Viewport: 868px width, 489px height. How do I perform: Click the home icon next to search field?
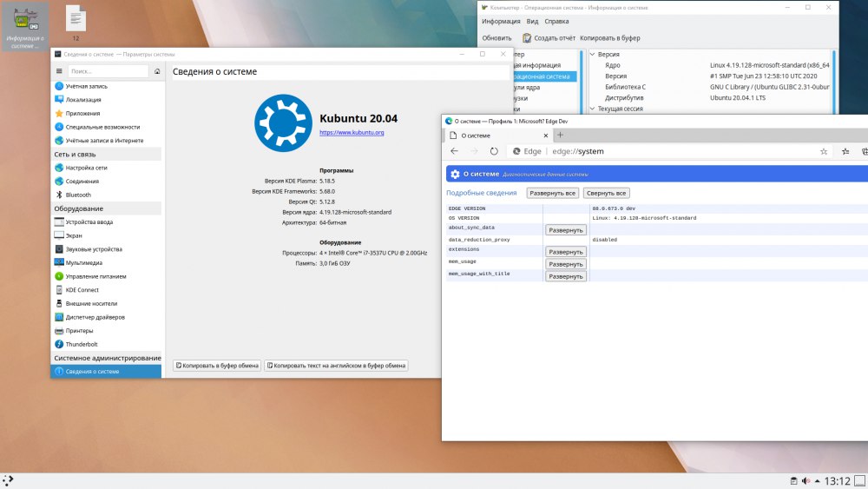click(x=157, y=71)
